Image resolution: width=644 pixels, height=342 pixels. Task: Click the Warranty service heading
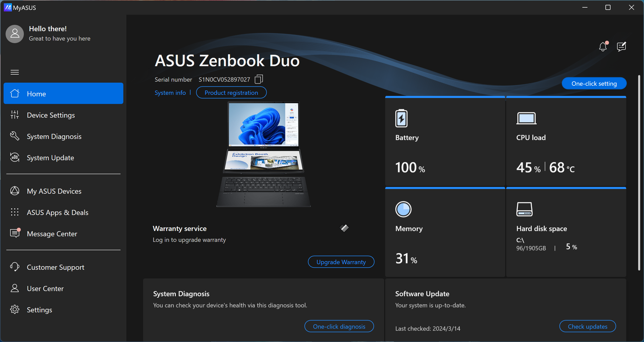180,228
